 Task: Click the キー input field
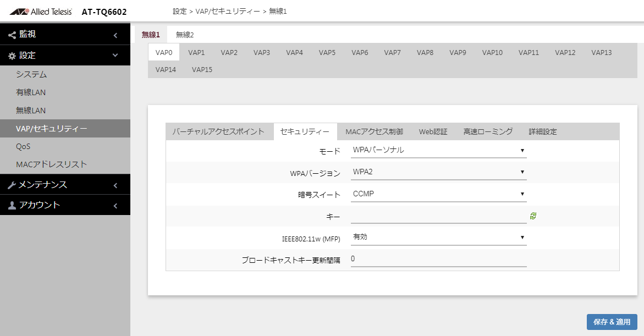[x=439, y=216]
